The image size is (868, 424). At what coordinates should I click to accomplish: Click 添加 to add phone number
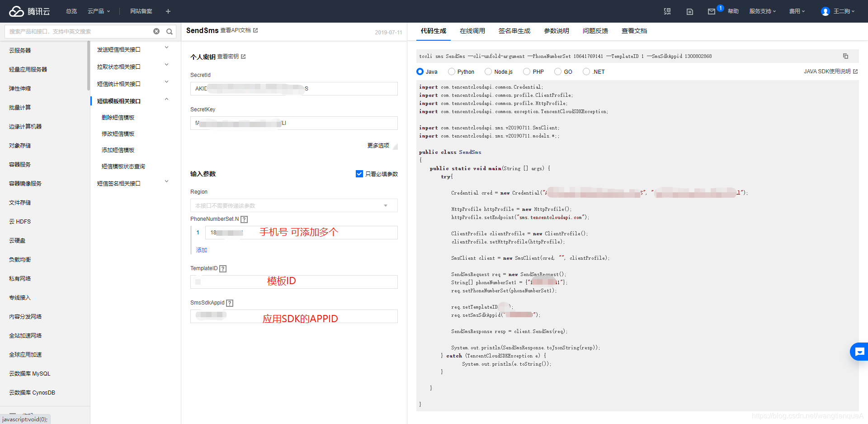click(202, 250)
